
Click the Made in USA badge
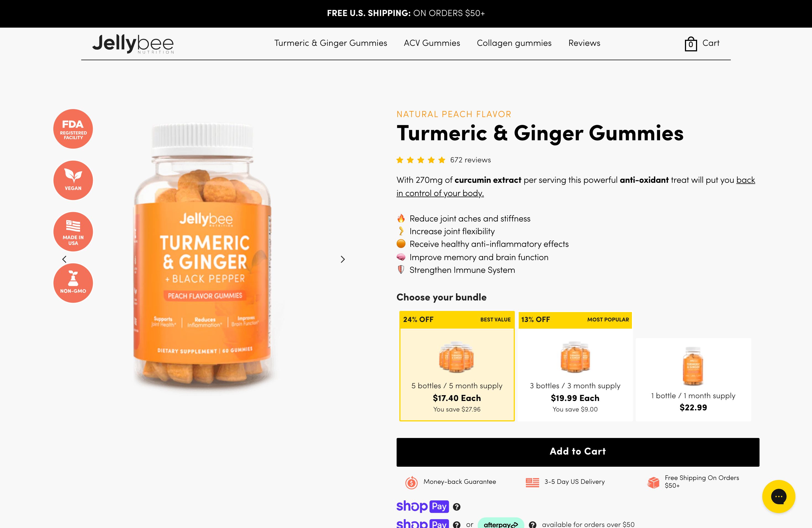[x=73, y=232]
